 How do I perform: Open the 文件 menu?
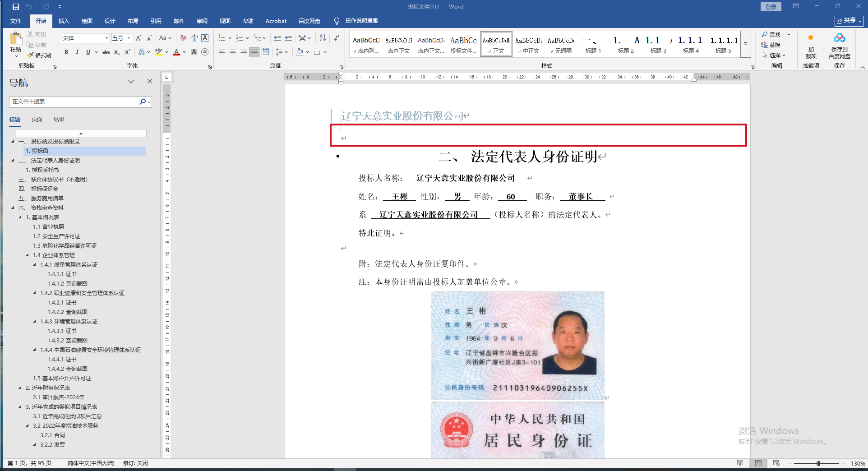click(16, 21)
